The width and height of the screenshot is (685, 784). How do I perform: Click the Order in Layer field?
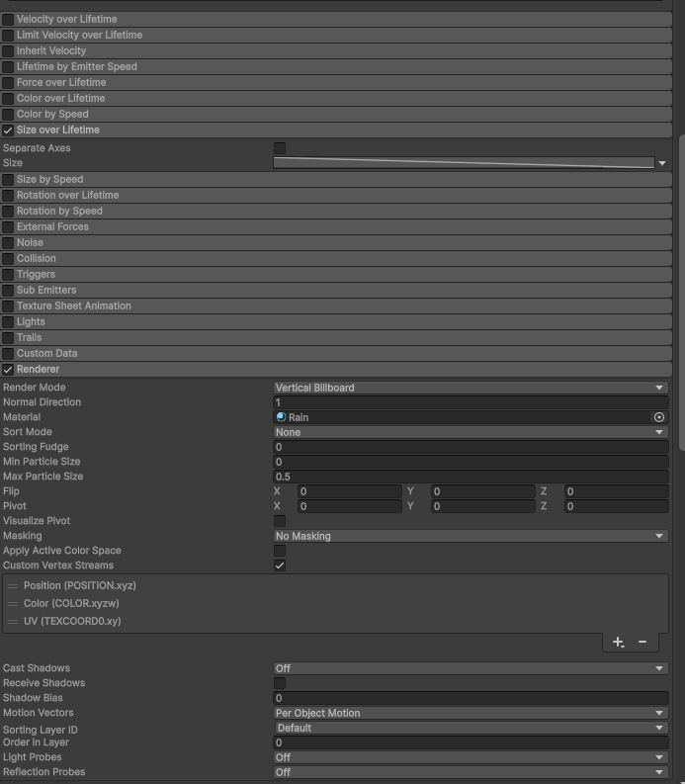(x=471, y=742)
